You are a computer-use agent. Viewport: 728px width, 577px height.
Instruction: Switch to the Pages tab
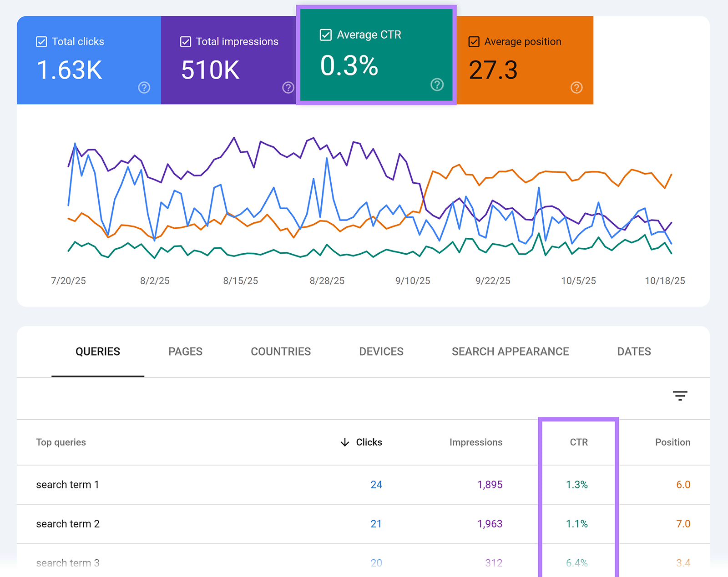(x=185, y=351)
